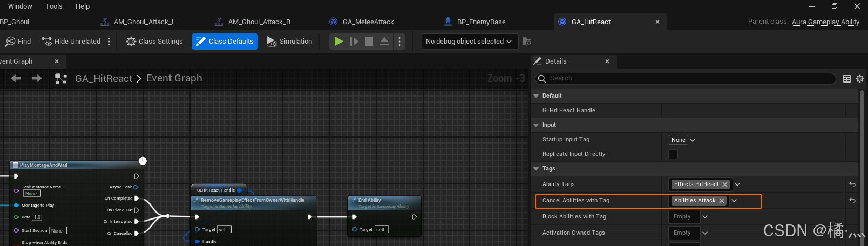Click the find debug object in level icon

(x=527, y=42)
